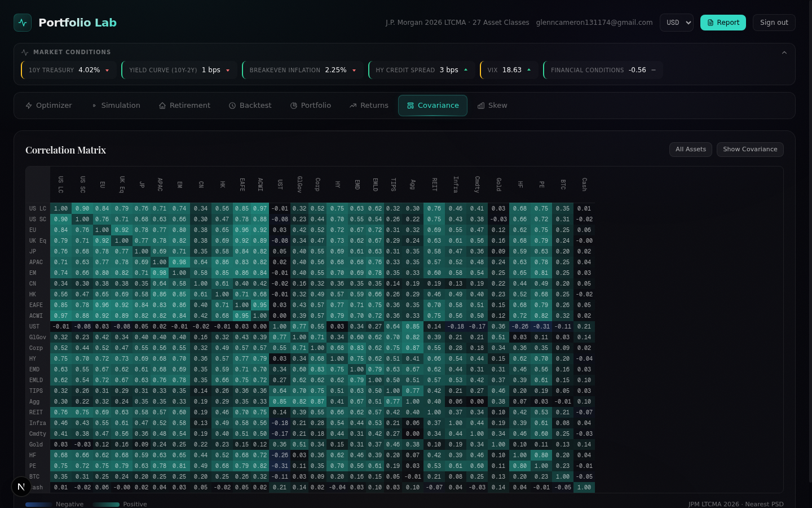Click the Correlation Matrix heading
Image resolution: width=812 pixels, height=508 pixels.
click(65, 150)
